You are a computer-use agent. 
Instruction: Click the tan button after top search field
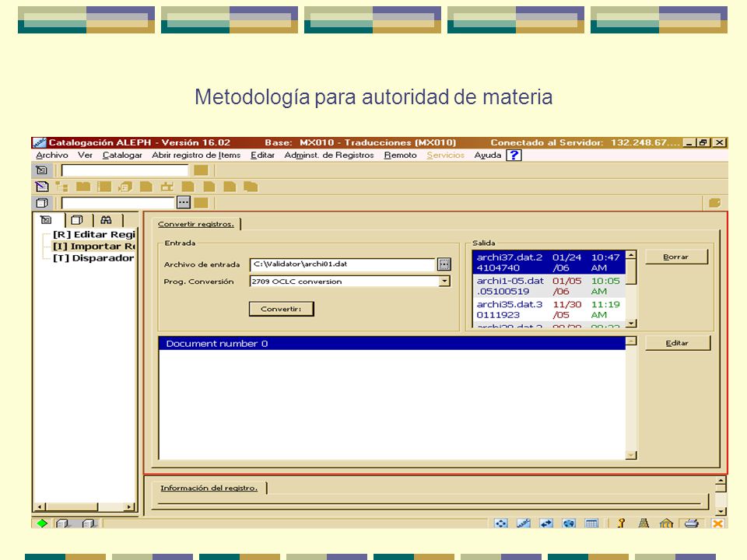201,170
